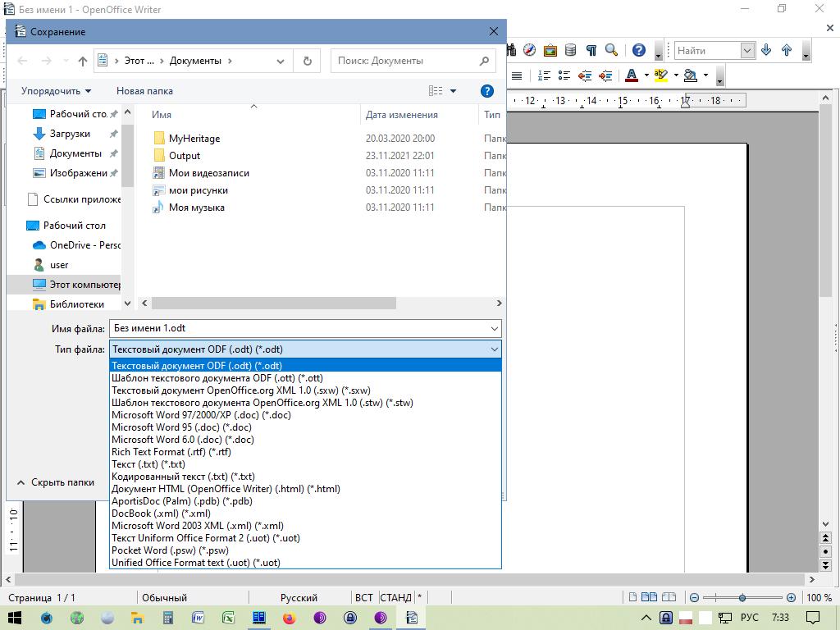Click the back arrow in save dialog
Image resolution: width=840 pixels, height=630 pixels.
[22, 61]
